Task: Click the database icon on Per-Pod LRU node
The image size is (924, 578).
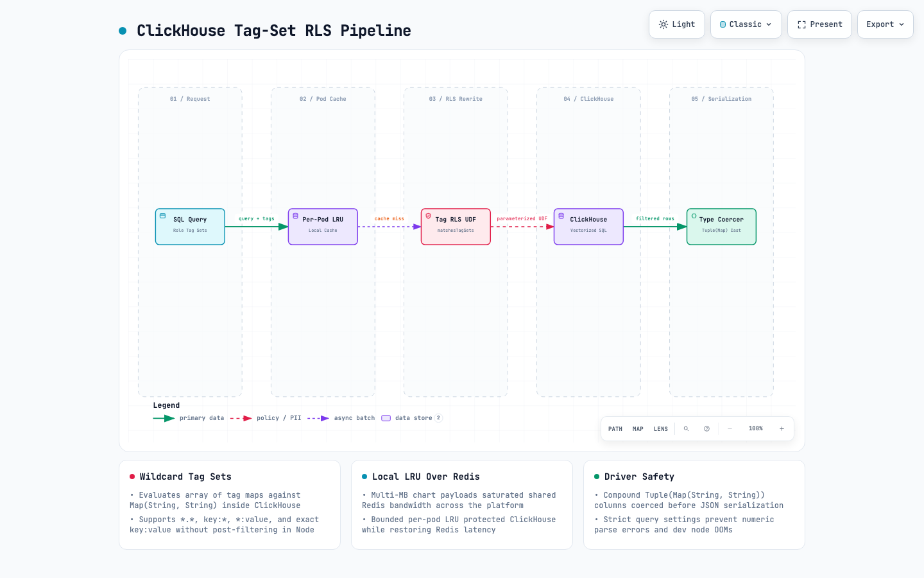Action: point(295,216)
